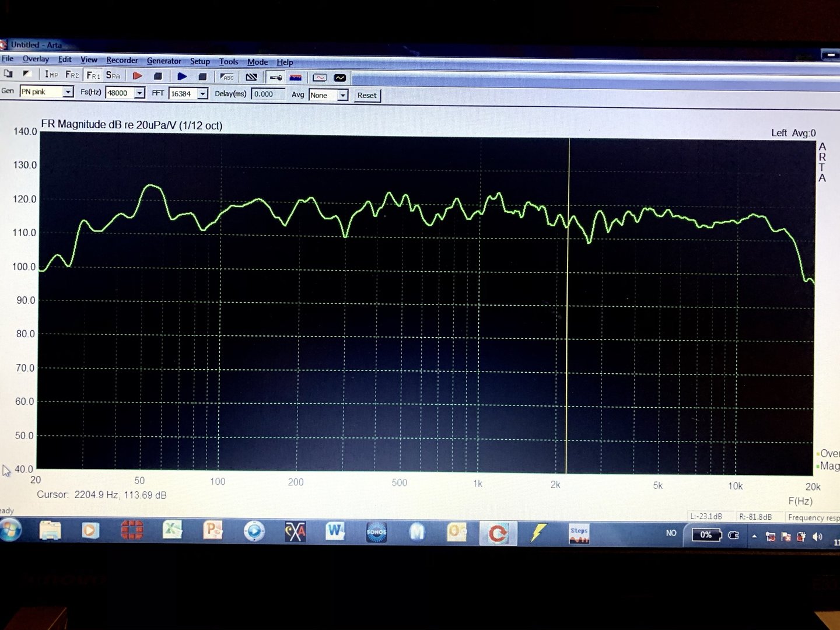The image size is (840, 630).
Task: Open the Generator menu
Action: coord(164,61)
